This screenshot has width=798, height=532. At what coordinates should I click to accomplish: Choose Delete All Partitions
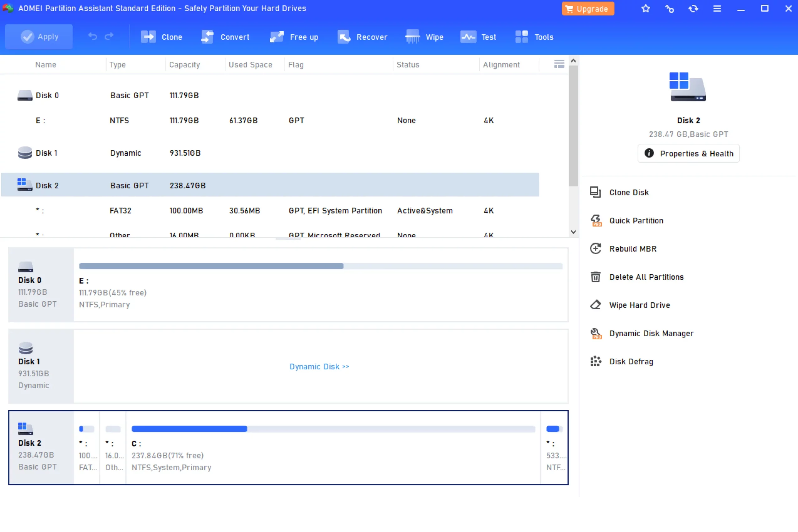(646, 277)
